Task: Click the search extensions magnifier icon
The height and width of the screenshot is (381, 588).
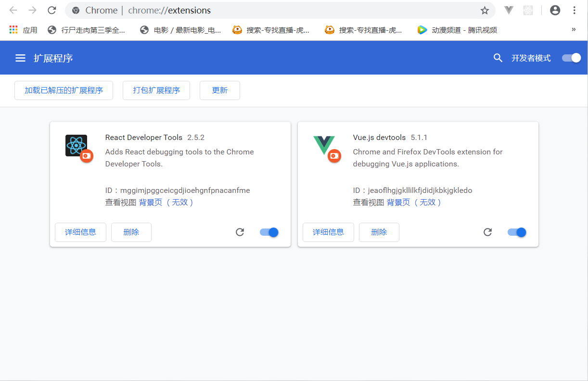Action: pyautogui.click(x=498, y=58)
